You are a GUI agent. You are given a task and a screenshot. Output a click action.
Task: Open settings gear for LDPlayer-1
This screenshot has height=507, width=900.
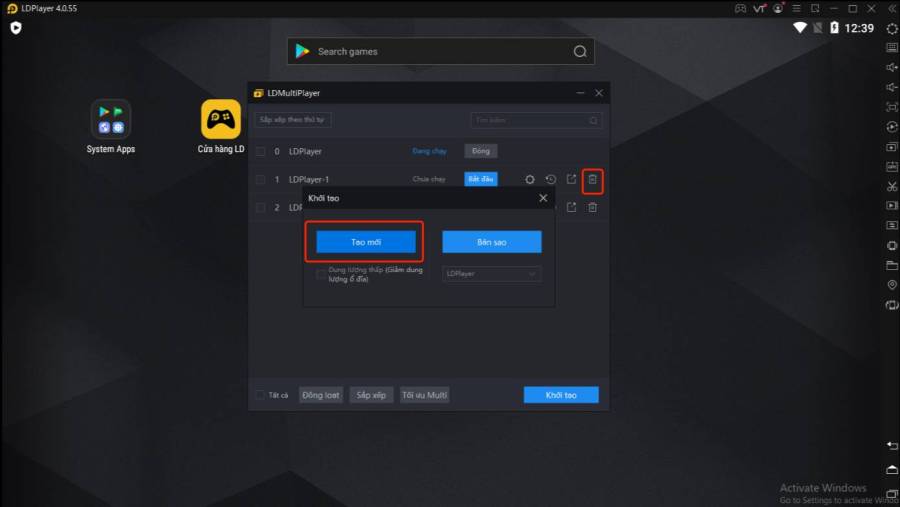pos(530,180)
